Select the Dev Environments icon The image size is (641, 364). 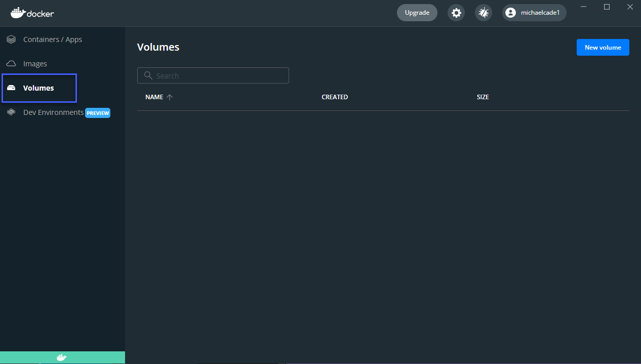(11, 112)
